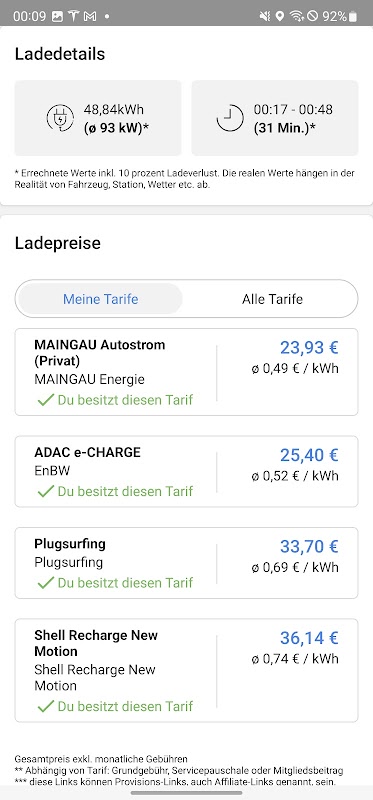Tap the Wi-Fi status icon

(x=296, y=16)
